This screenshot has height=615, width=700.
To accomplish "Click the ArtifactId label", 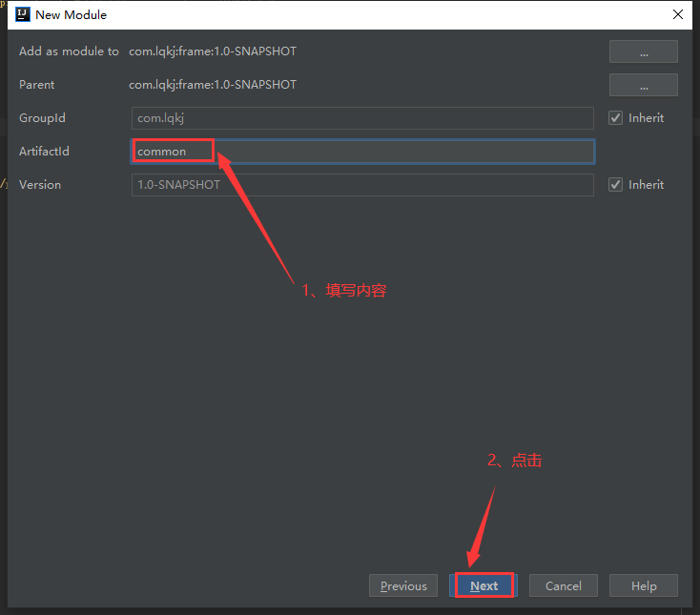I will click(44, 152).
